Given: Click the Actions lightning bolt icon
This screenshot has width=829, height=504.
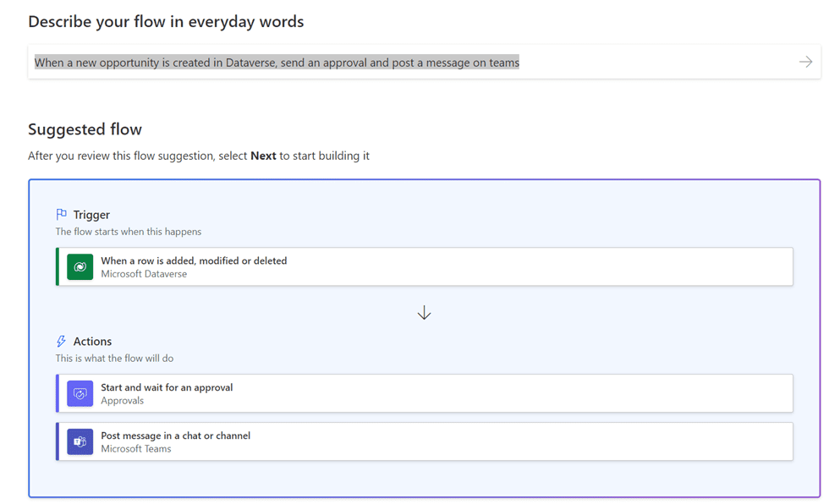Looking at the screenshot, I should [x=61, y=342].
